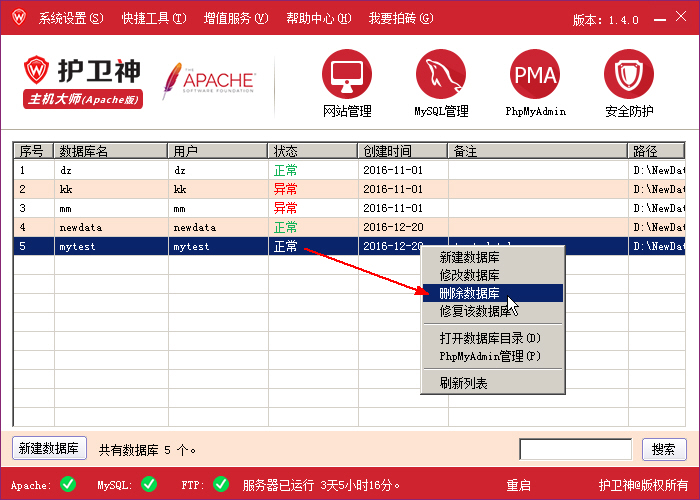Open the 系统设置(S) menu
Viewport: 700px width, 500px height.
coord(70,19)
